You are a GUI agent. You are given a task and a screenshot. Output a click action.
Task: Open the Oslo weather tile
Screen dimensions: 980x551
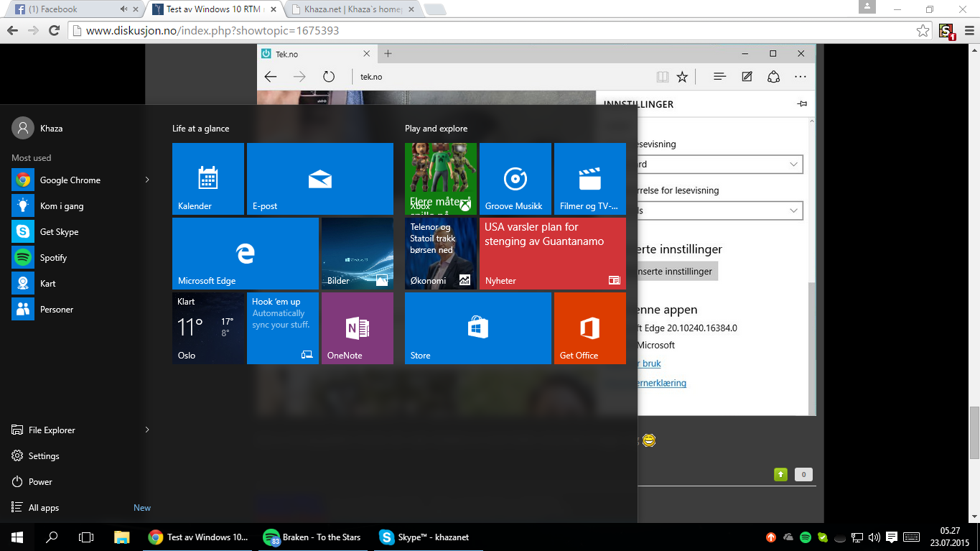point(208,328)
